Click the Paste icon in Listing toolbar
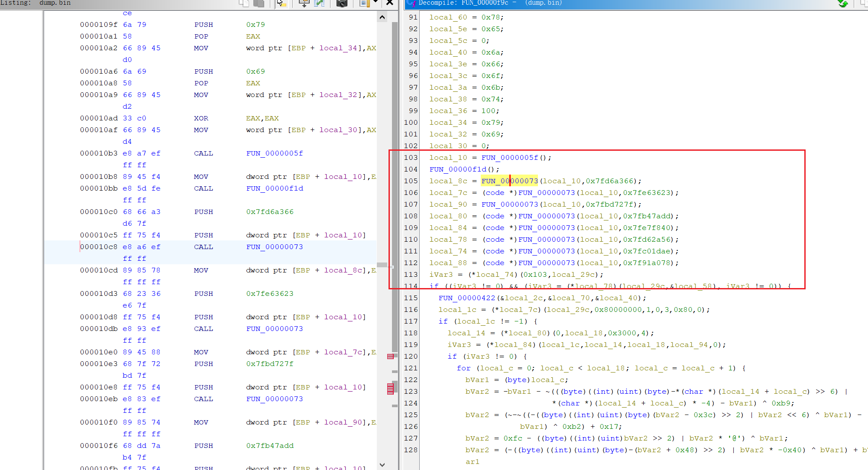868x470 pixels. tap(259, 3)
